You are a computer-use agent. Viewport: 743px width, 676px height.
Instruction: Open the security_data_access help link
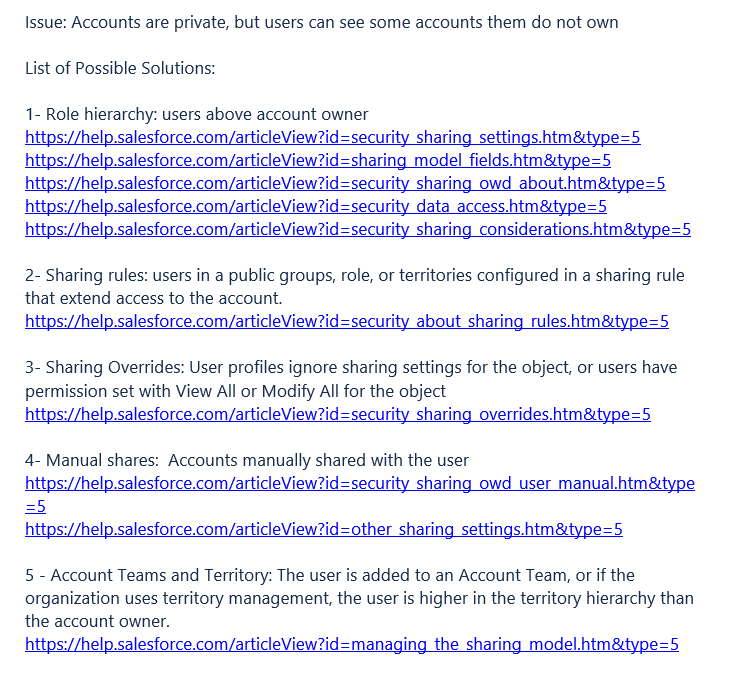(x=316, y=206)
